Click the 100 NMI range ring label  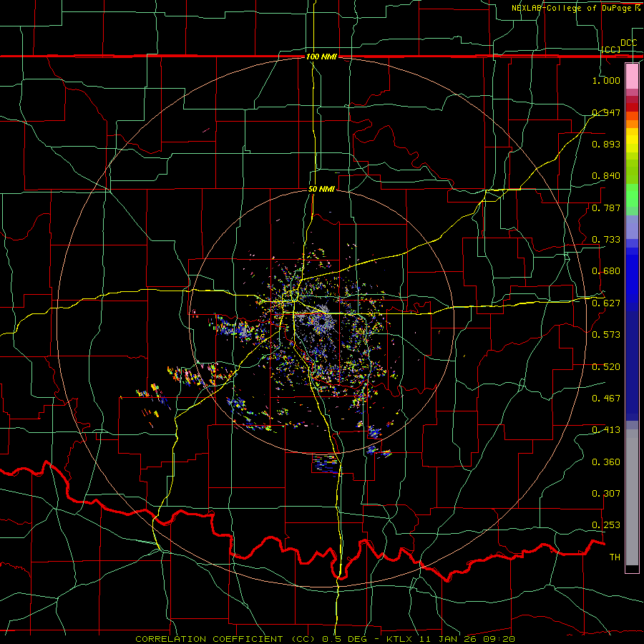click(x=321, y=57)
